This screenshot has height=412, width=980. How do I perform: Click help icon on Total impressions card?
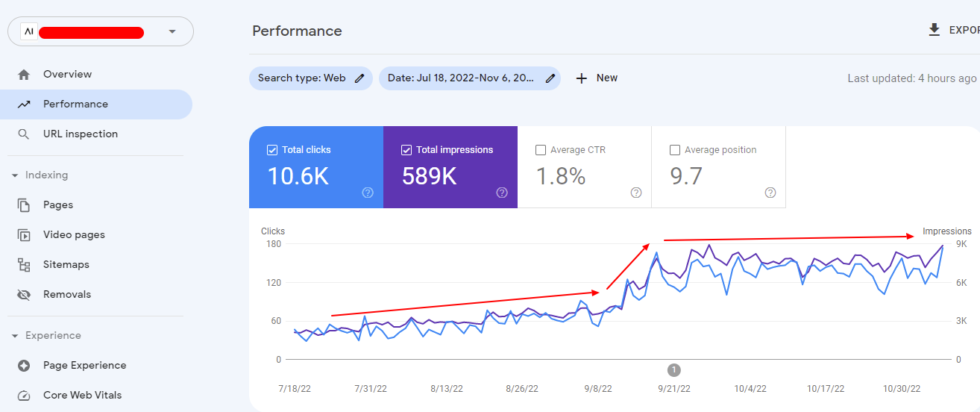(502, 193)
